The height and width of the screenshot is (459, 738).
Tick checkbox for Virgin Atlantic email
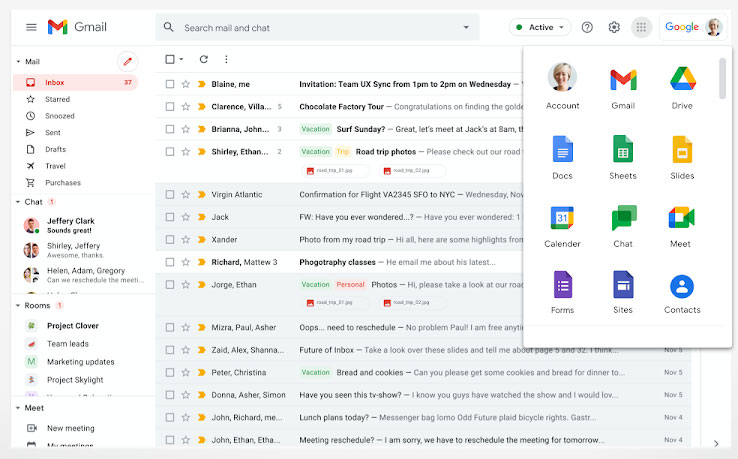coord(170,194)
